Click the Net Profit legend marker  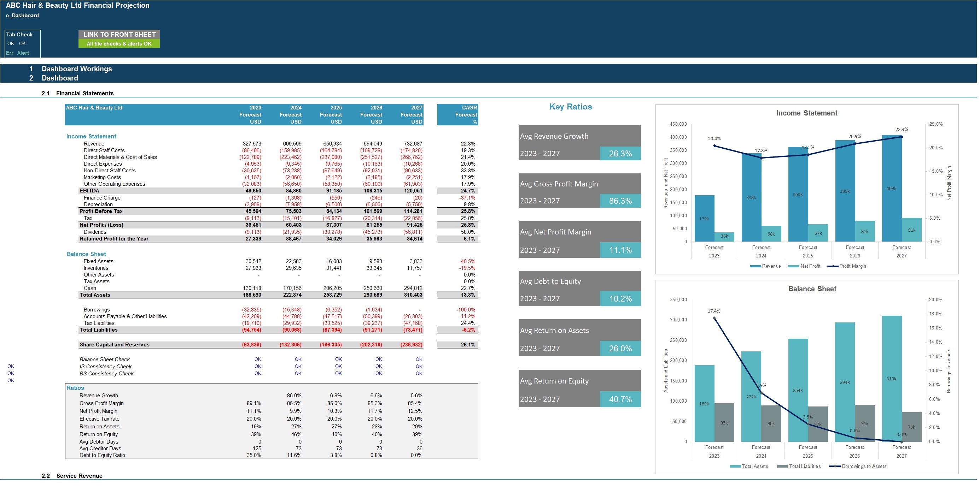coord(793,267)
